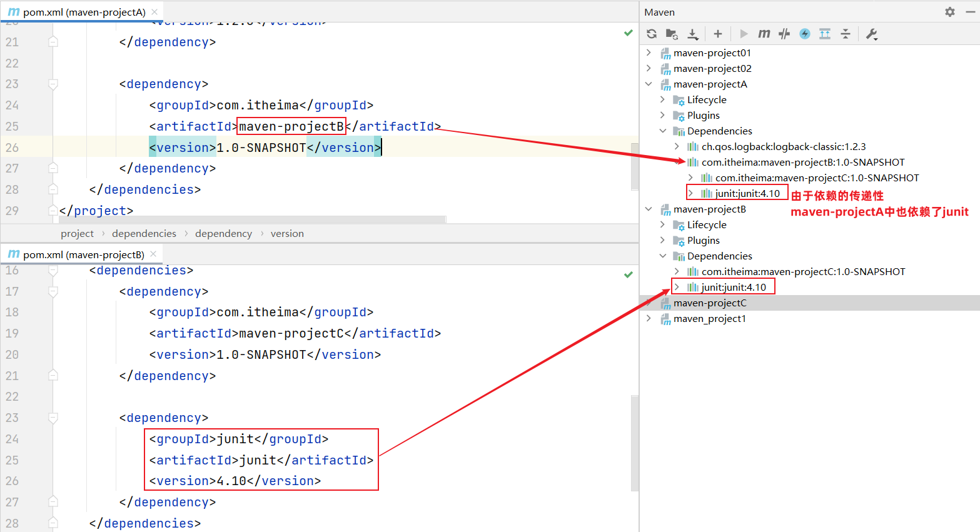Toggle Maven Offline Mode
Screen dimensions: 980x532
point(784,34)
